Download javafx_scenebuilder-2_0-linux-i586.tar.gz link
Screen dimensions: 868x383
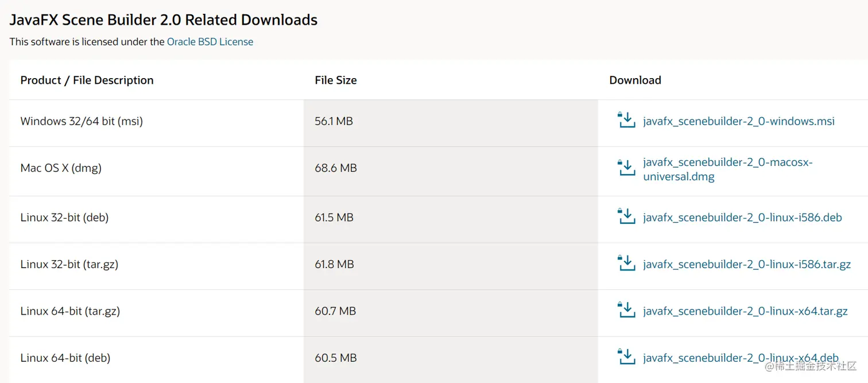click(x=747, y=264)
